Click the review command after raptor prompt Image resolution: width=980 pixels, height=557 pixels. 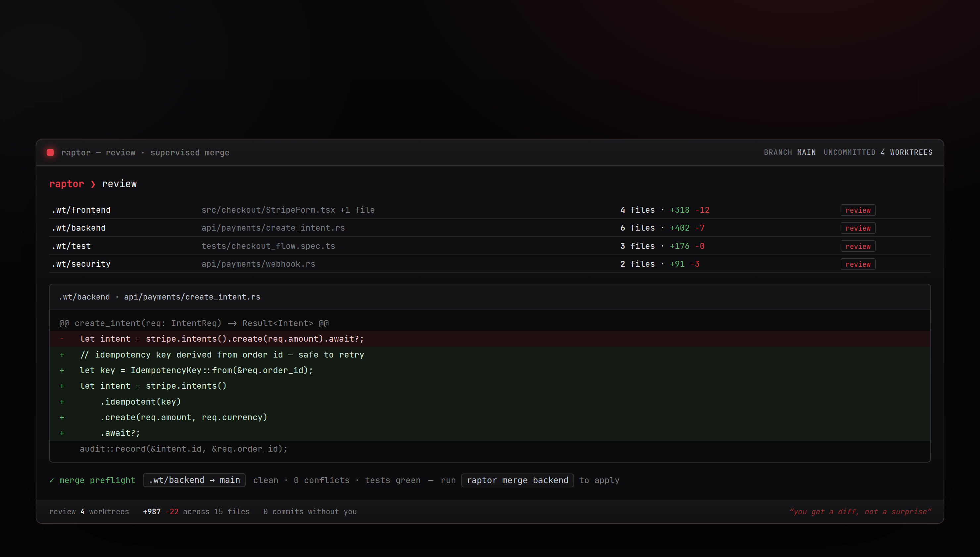(119, 184)
